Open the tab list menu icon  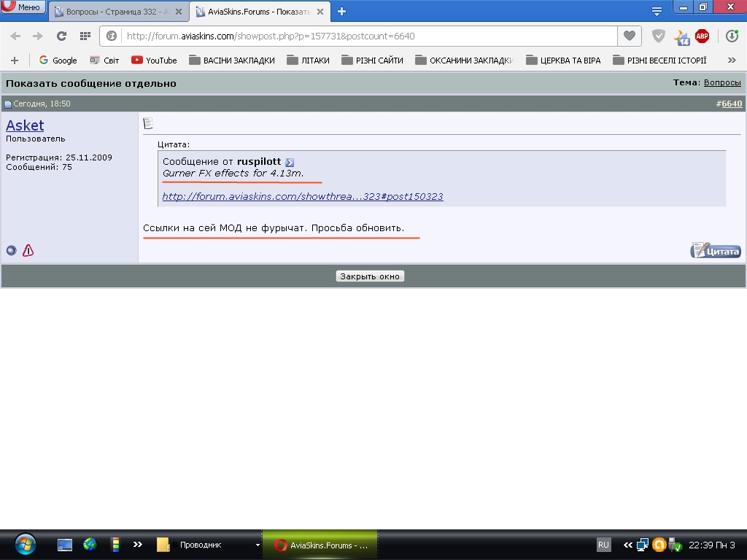(x=657, y=12)
